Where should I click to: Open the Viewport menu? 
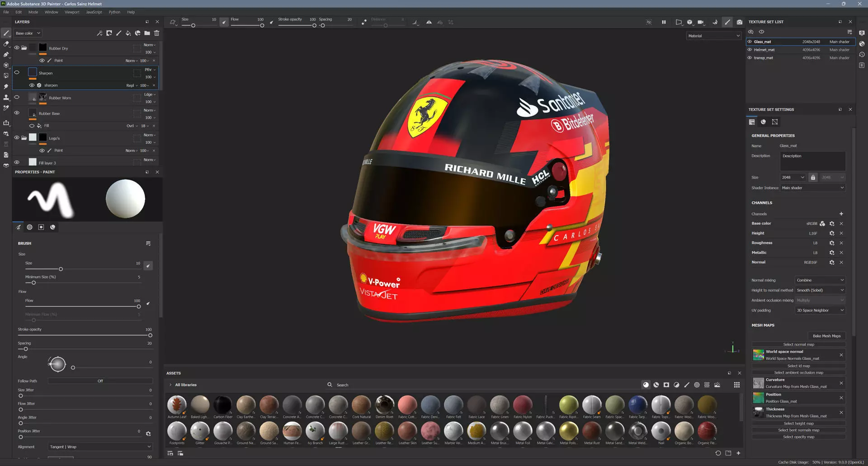72,12
